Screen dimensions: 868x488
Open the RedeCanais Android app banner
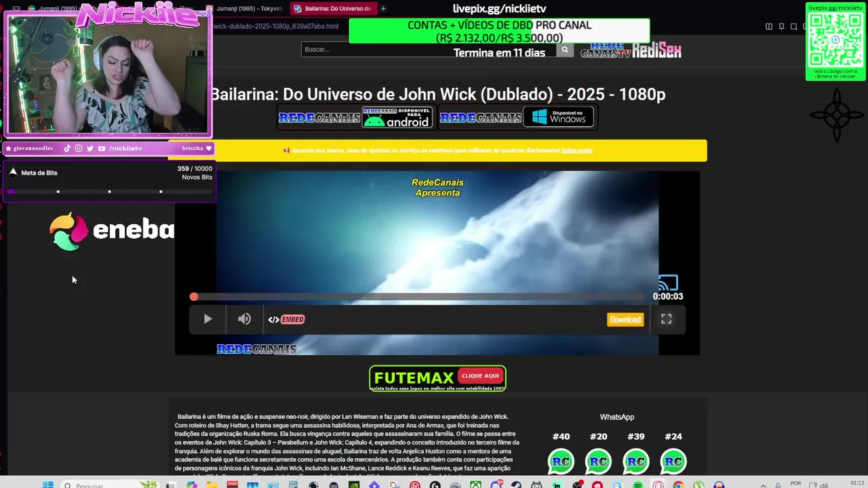tap(355, 117)
